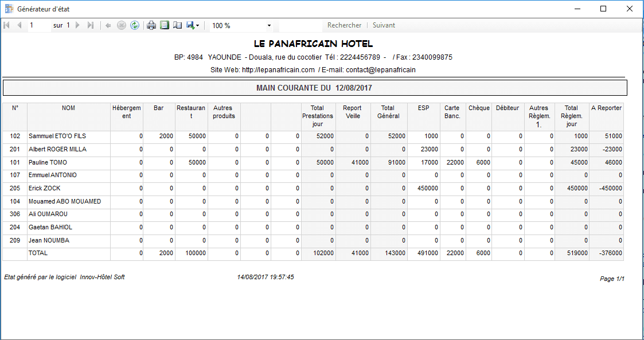Print the report with printer icon
644x340 pixels.
pyautogui.click(x=151, y=25)
